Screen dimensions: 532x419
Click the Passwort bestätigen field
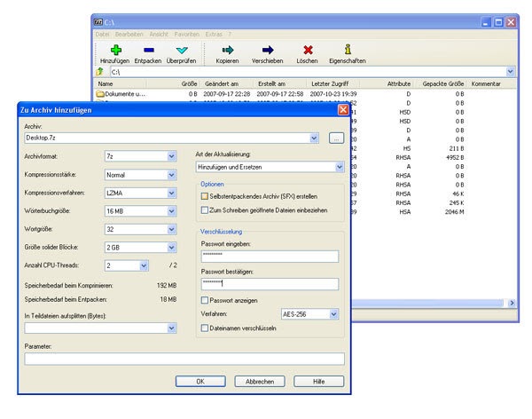click(x=270, y=284)
